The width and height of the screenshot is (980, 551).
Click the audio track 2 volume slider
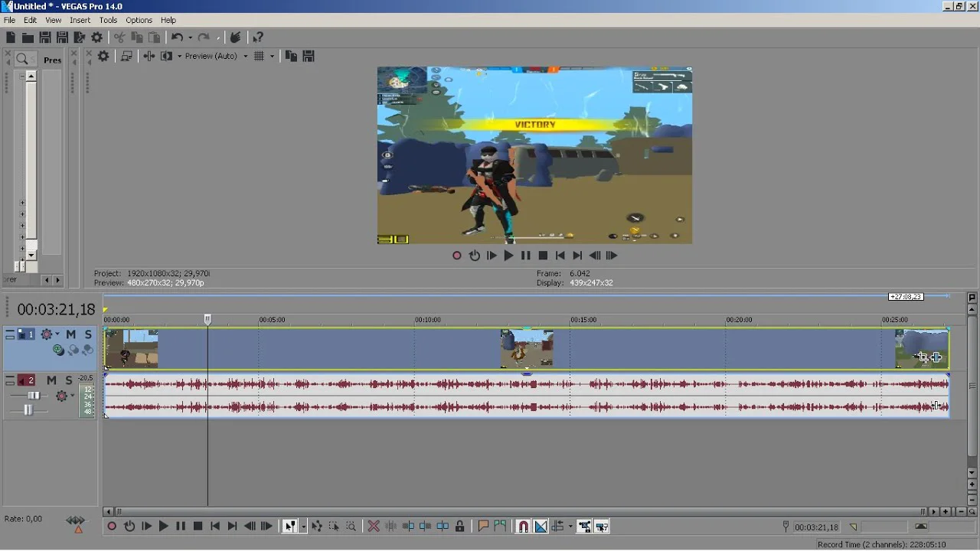point(33,396)
